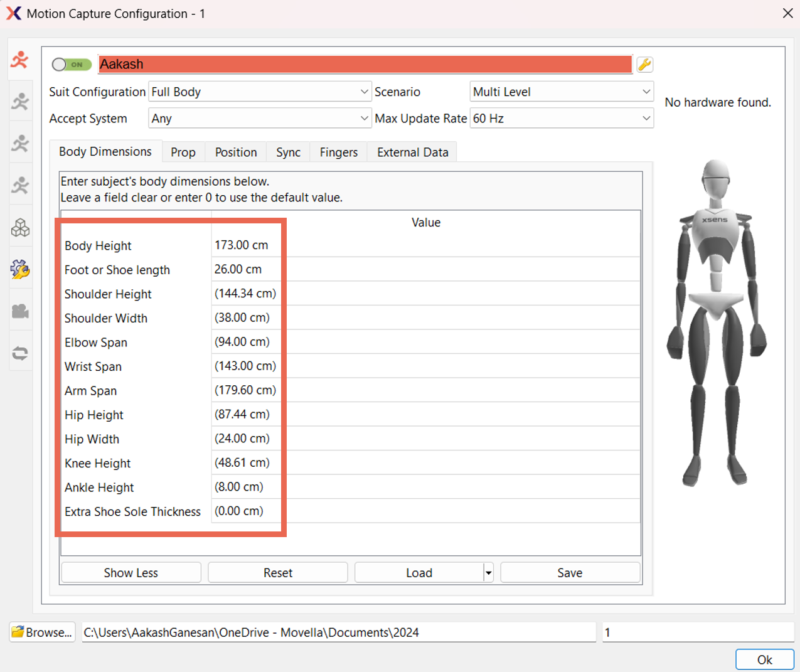800x672 pixels.
Task: Open the cube objects icon in sidebar
Action: 20,227
